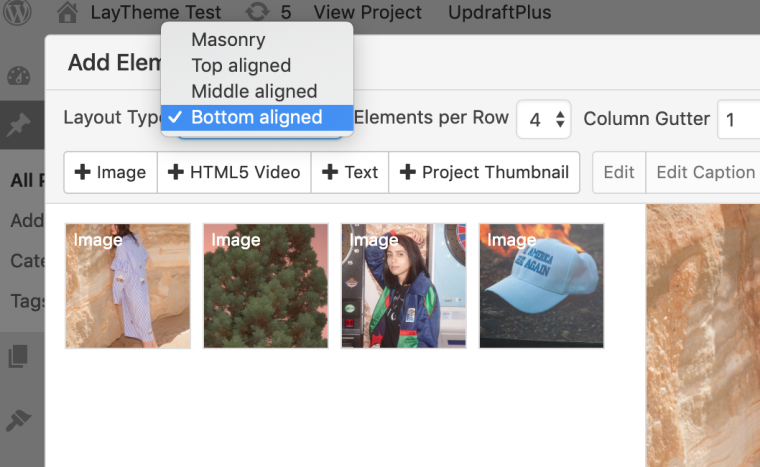This screenshot has height=467, width=760.
Task: Open the Dashboard gauge icon in sidebar
Action: (x=19, y=77)
